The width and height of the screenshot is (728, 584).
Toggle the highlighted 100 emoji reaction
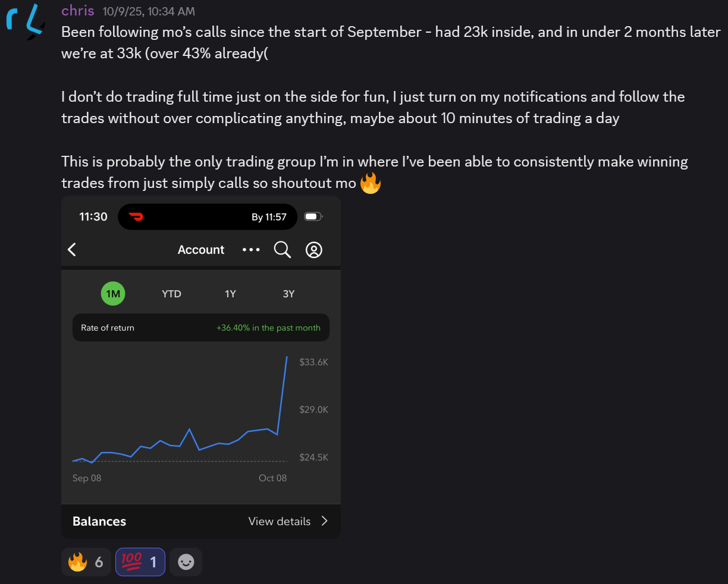(x=140, y=561)
